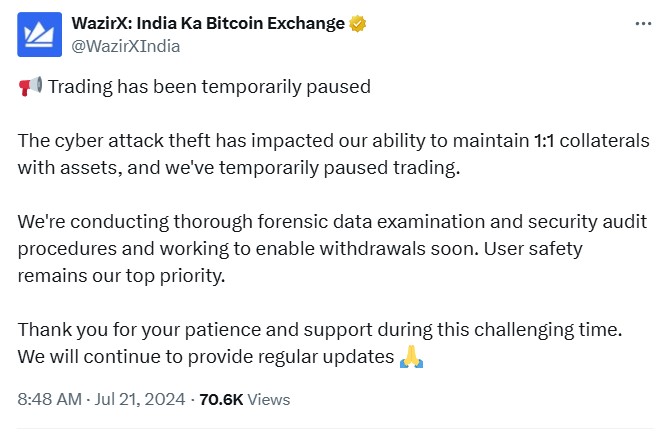The width and height of the screenshot is (672, 438).
Task: Click the 'Trading has been temporarily paused' headline
Action: coord(209,87)
